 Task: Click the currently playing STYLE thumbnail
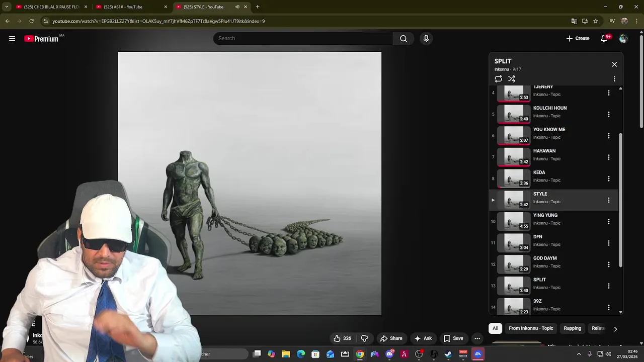[x=514, y=200]
